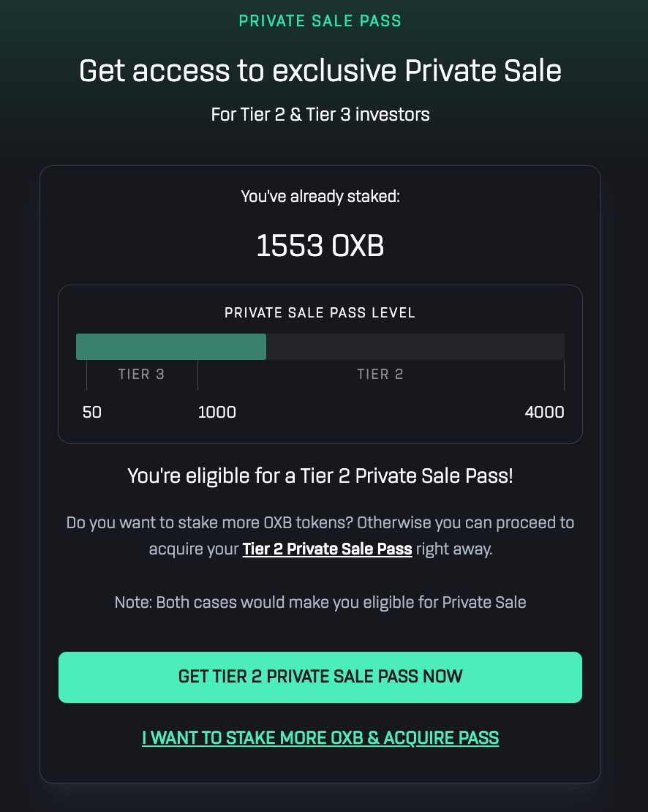The image size is (648, 812).
Task: Click the green PRIVATE SALE PASS header text
Action: click(320, 20)
